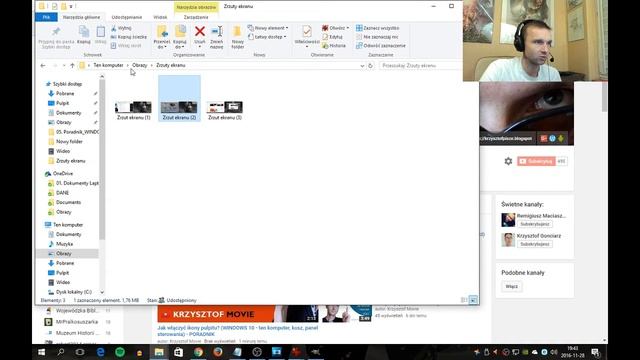The image size is (640, 360).
Task: Open Firefox from the taskbar
Action: [x=218, y=352]
